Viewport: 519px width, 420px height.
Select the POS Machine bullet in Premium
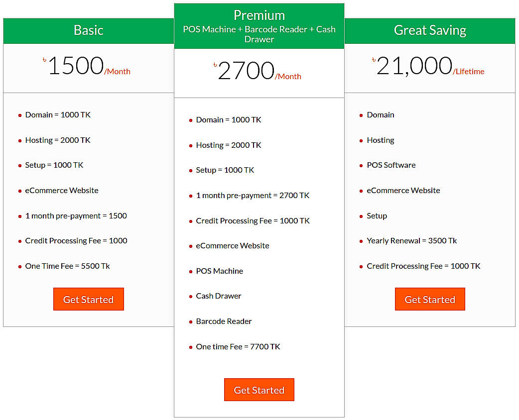coord(220,271)
